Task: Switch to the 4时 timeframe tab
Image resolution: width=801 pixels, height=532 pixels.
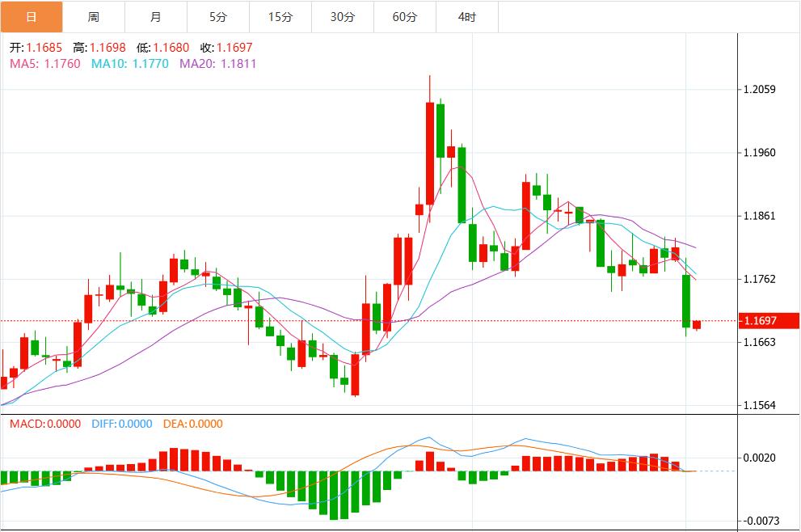Action: click(466, 17)
